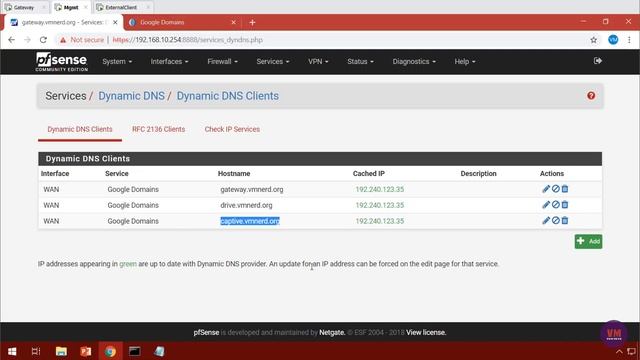Switch to the Gateway VM tab
640x360 pixels.
[24, 7]
